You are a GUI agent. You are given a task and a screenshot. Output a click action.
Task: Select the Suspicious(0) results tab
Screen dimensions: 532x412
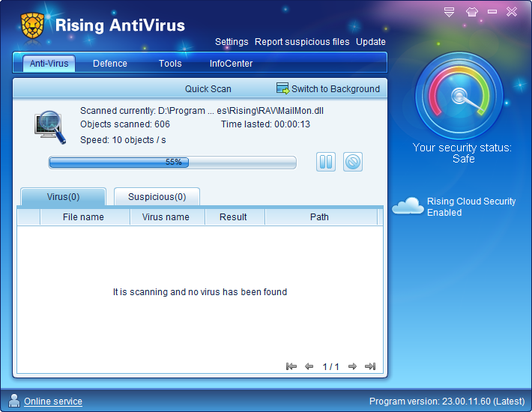pyautogui.click(x=157, y=197)
